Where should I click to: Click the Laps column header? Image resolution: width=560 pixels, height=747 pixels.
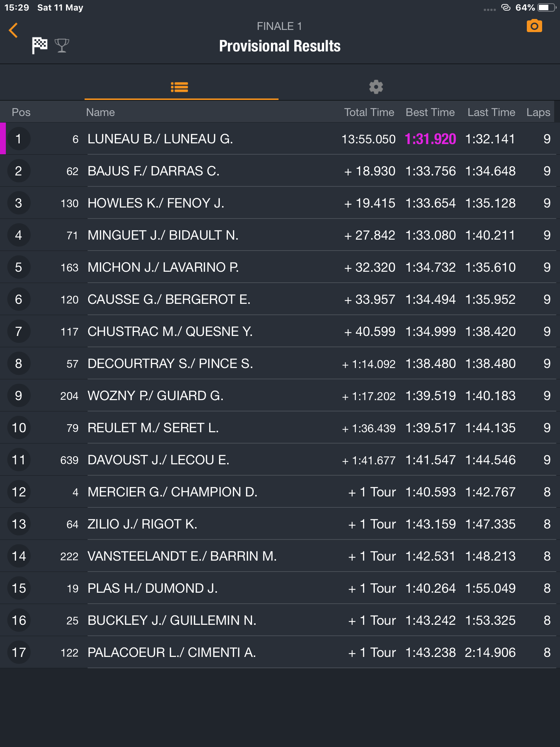pos(538,112)
